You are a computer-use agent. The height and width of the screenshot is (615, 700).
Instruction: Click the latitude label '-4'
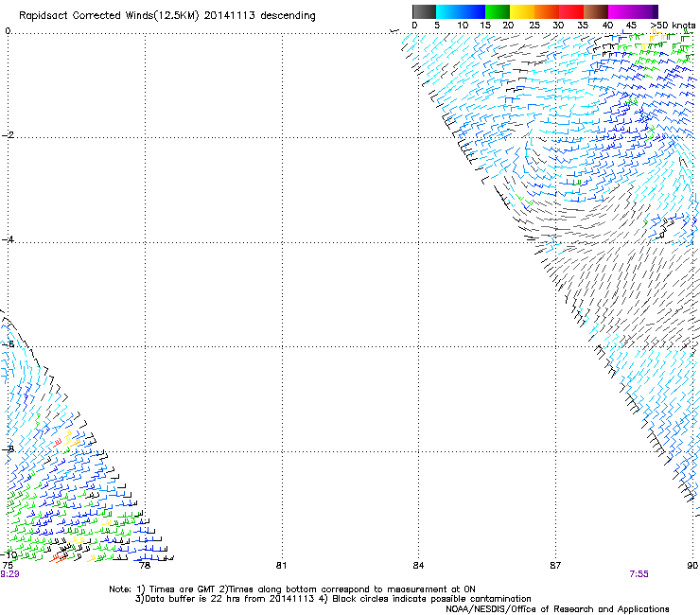click(8, 239)
